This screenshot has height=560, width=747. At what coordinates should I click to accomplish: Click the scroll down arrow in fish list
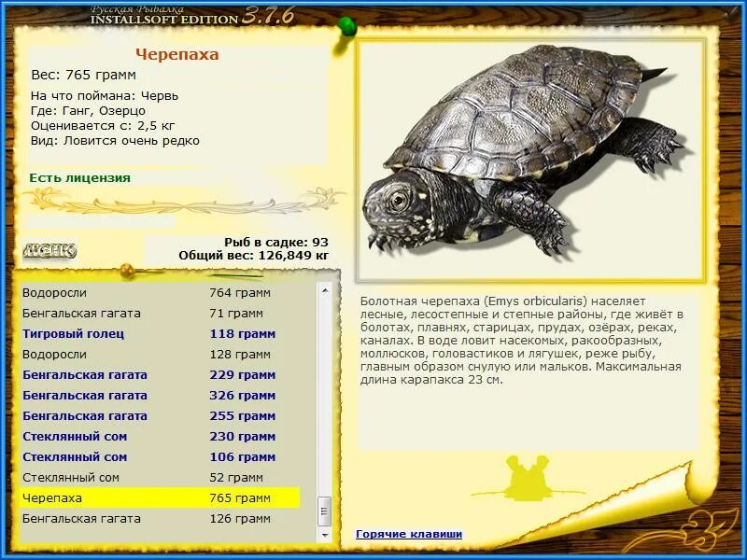pos(325,535)
